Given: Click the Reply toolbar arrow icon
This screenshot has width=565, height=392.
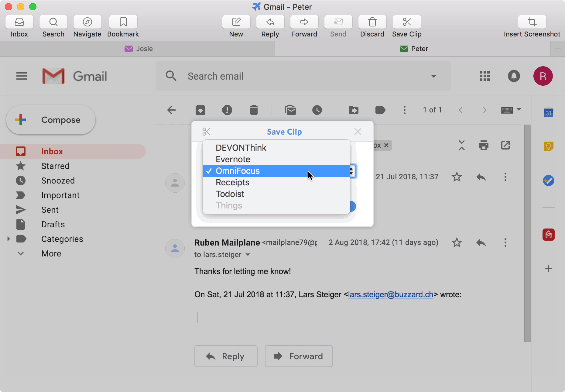Looking at the screenshot, I should (x=270, y=22).
